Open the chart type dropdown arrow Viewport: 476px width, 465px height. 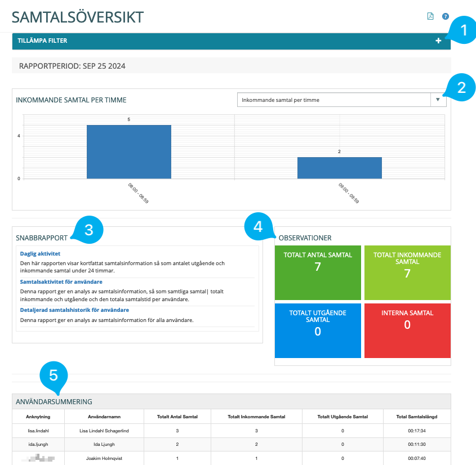point(438,100)
